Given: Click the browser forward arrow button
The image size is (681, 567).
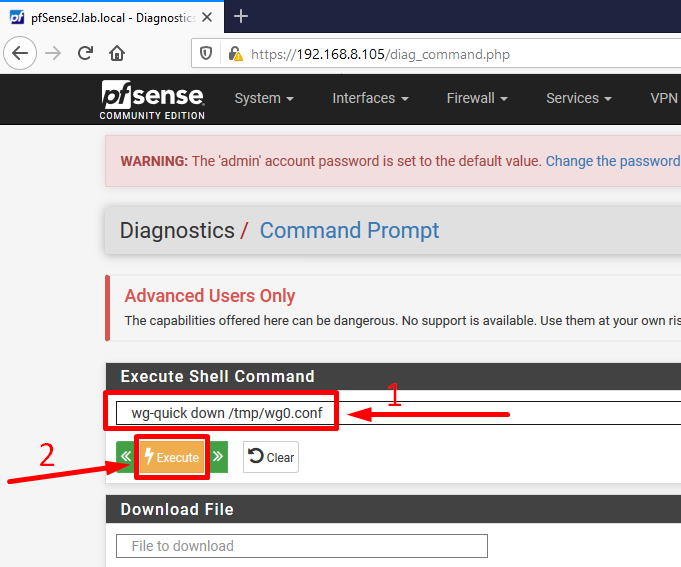Looking at the screenshot, I should [x=53, y=53].
